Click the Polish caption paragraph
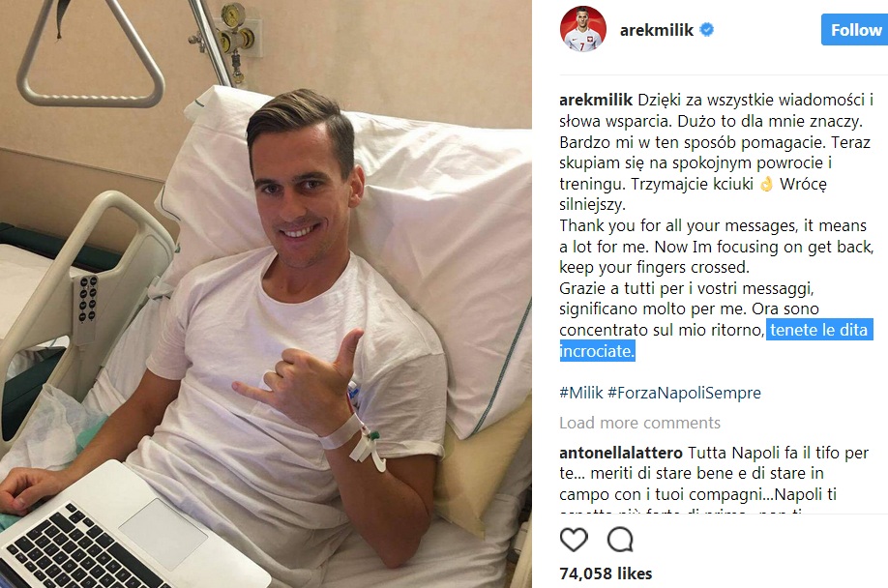This screenshot has height=588, width=888. pyautogui.click(x=717, y=152)
